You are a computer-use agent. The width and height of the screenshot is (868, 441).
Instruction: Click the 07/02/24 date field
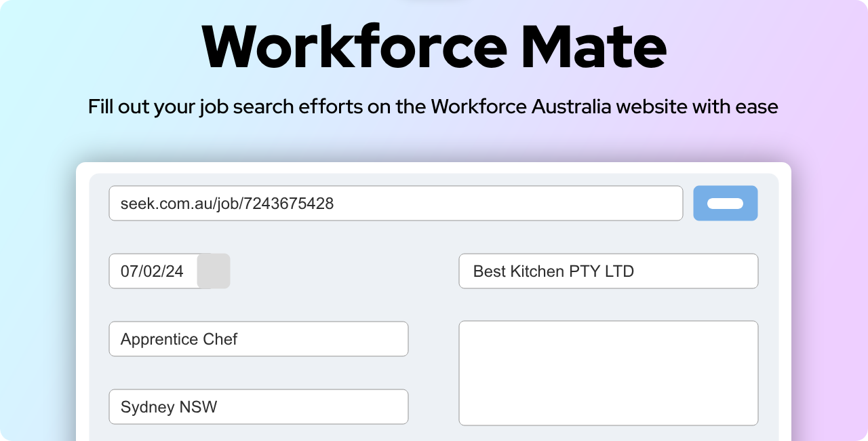[153, 271]
